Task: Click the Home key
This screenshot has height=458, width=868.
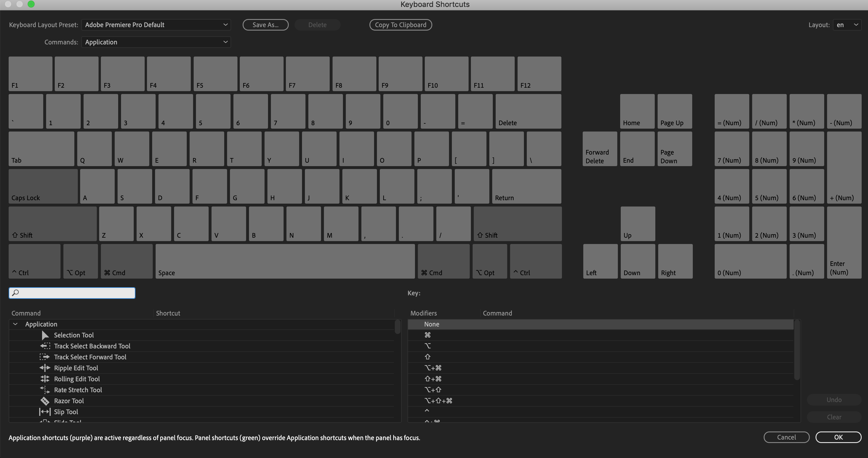Action: click(637, 111)
